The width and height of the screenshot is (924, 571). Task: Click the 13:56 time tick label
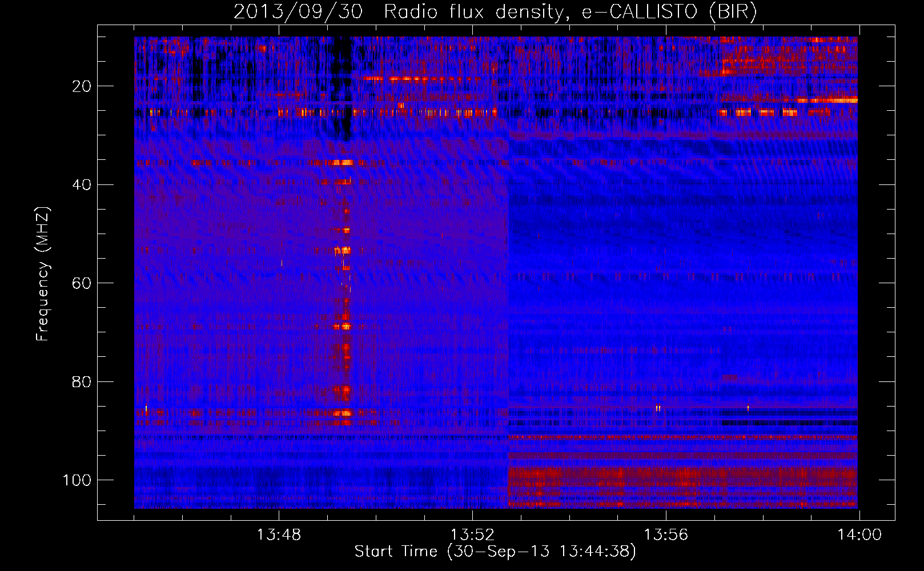[666, 535]
